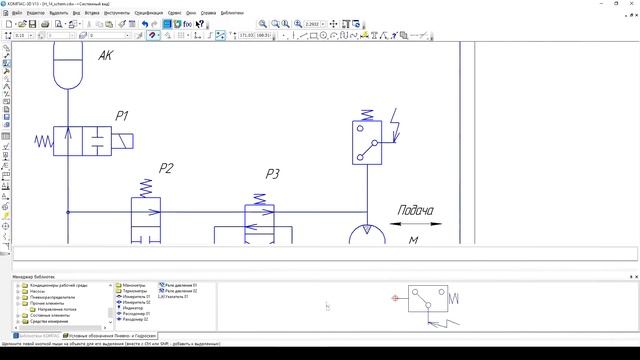The height and width of the screenshot is (360, 640).
Task: Expand the Составные элементы folder
Action: click(18, 316)
